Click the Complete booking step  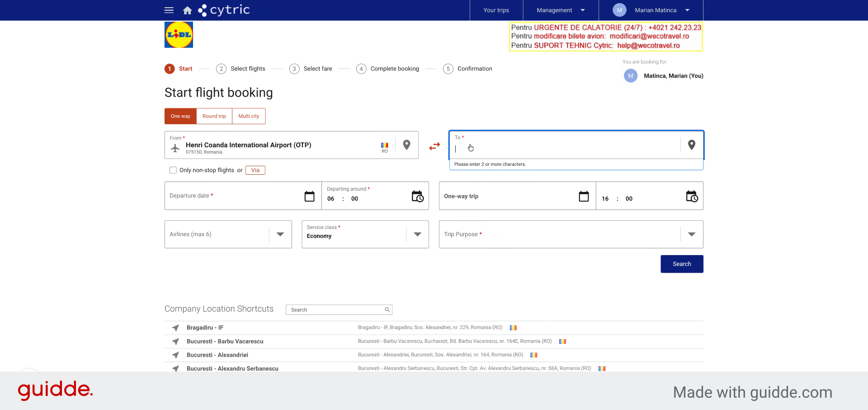click(387, 69)
